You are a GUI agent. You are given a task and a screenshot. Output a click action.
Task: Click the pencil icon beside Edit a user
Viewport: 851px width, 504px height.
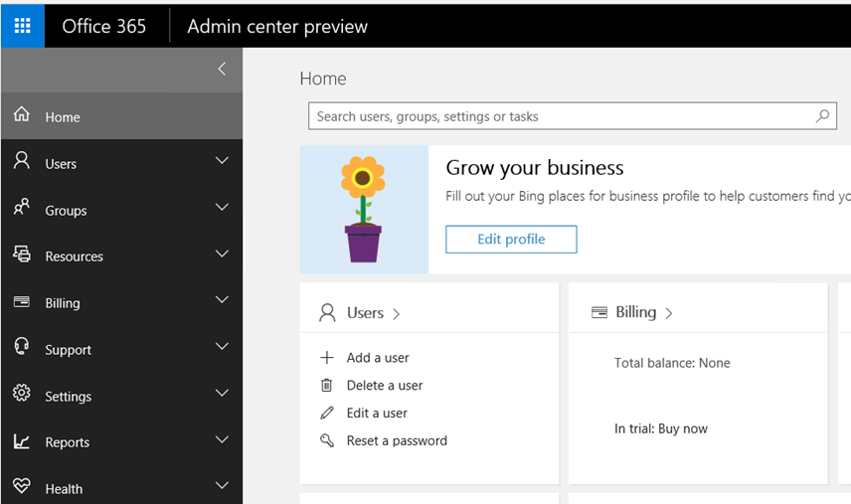point(327,413)
